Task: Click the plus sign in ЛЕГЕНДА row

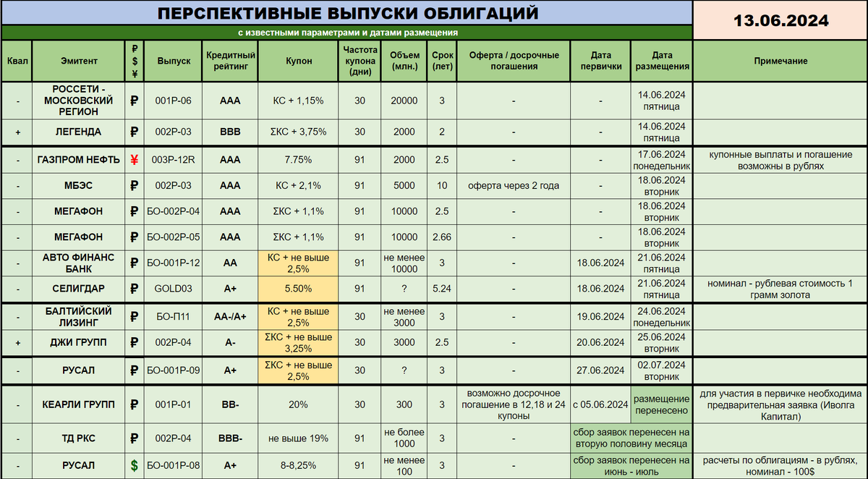Action: click(17, 132)
